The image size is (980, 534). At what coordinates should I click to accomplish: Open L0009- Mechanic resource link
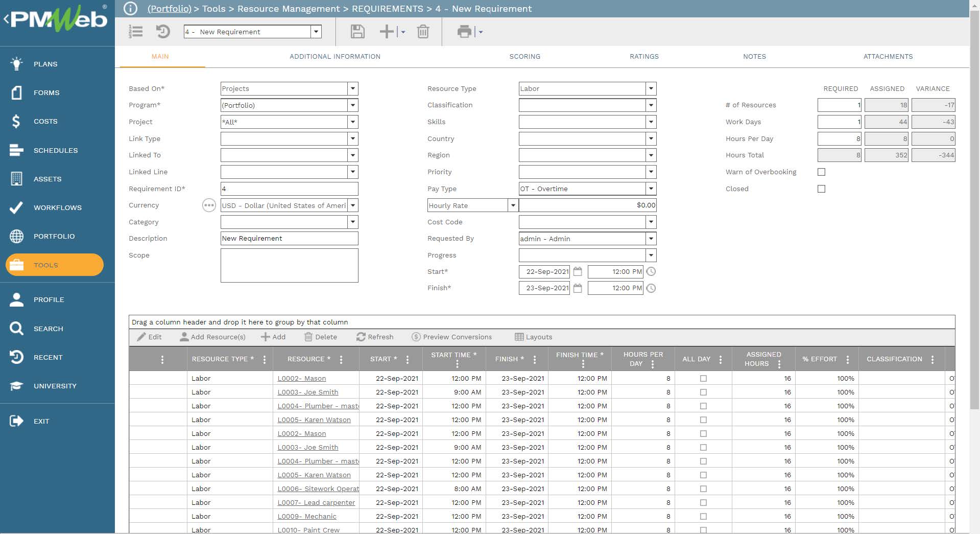tap(307, 516)
